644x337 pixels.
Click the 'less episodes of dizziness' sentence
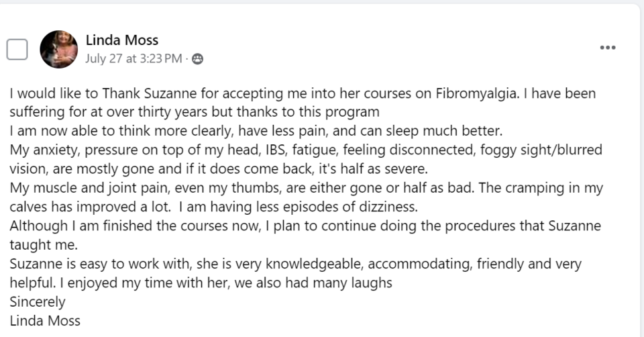pyautogui.click(x=298, y=207)
